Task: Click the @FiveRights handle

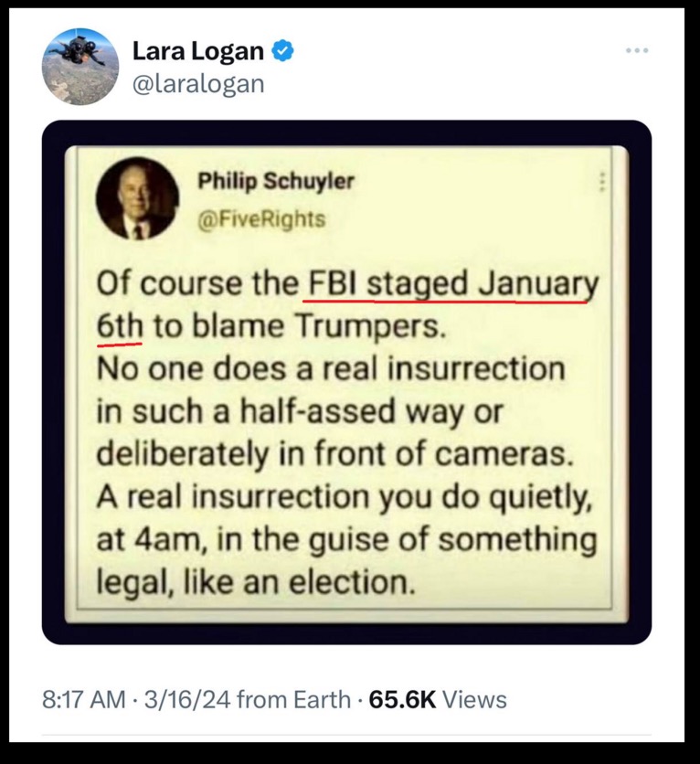Action: (x=262, y=219)
